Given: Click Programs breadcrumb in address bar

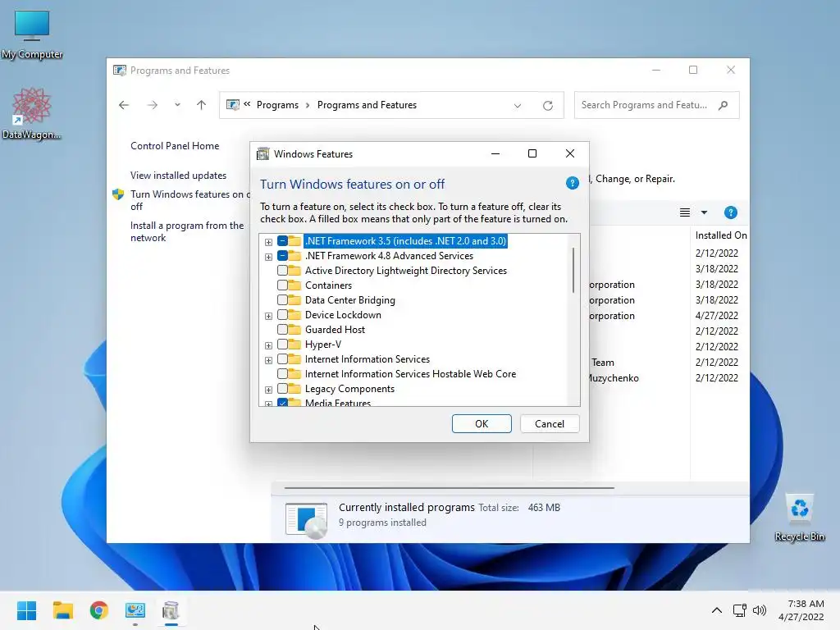Looking at the screenshot, I should coord(277,105).
